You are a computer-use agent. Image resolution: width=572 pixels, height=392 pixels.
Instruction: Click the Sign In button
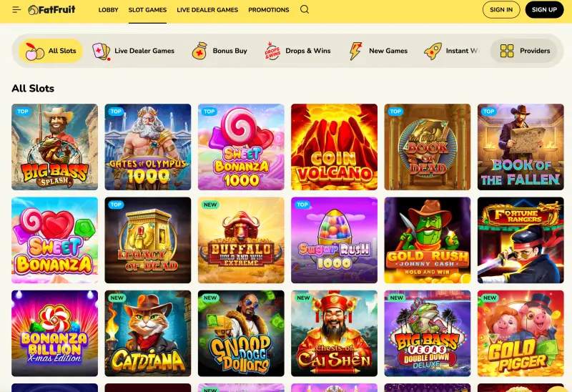(x=501, y=10)
